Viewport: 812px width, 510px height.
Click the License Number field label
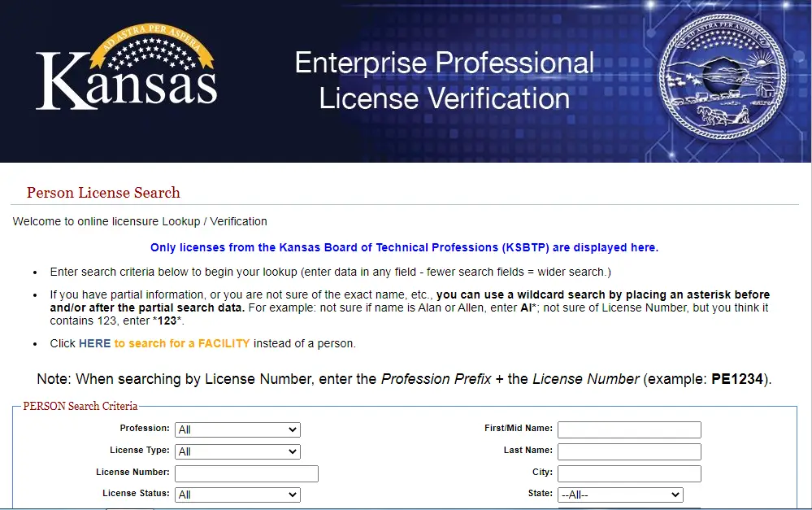(132, 472)
